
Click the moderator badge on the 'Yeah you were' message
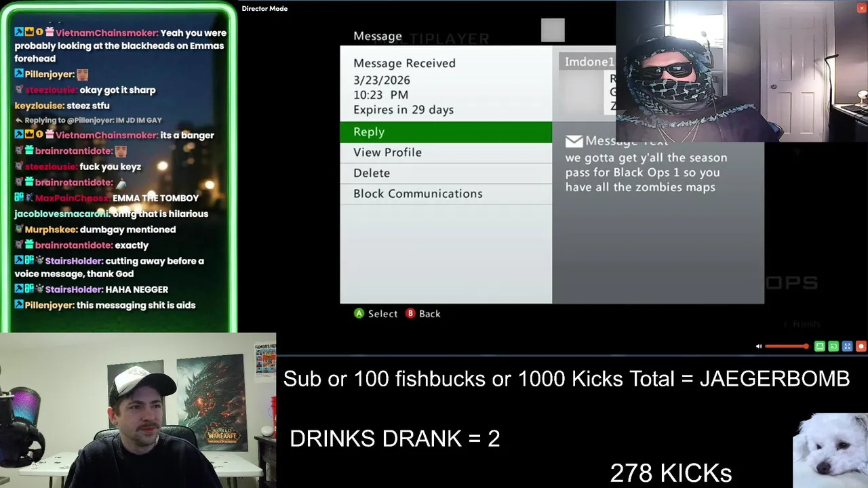pos(19,33)
